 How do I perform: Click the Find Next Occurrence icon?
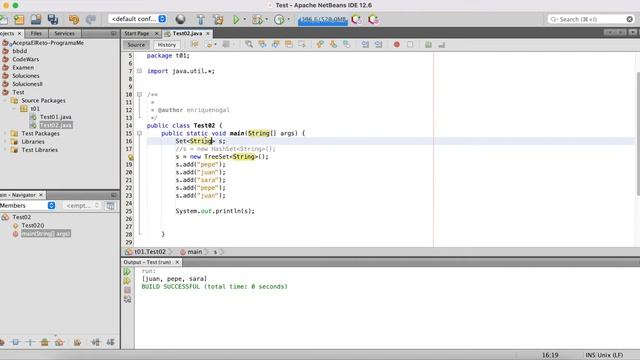pos(276,44)
